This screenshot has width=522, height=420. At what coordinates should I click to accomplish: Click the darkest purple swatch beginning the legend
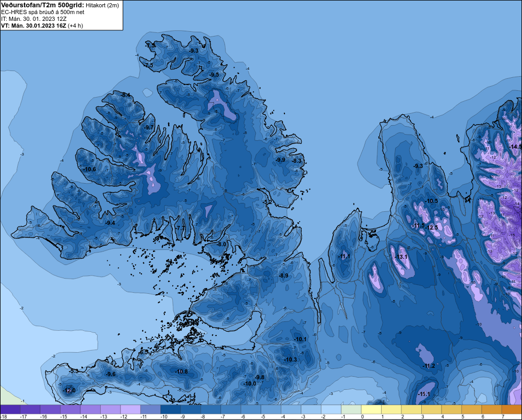[x=10, y=409]
